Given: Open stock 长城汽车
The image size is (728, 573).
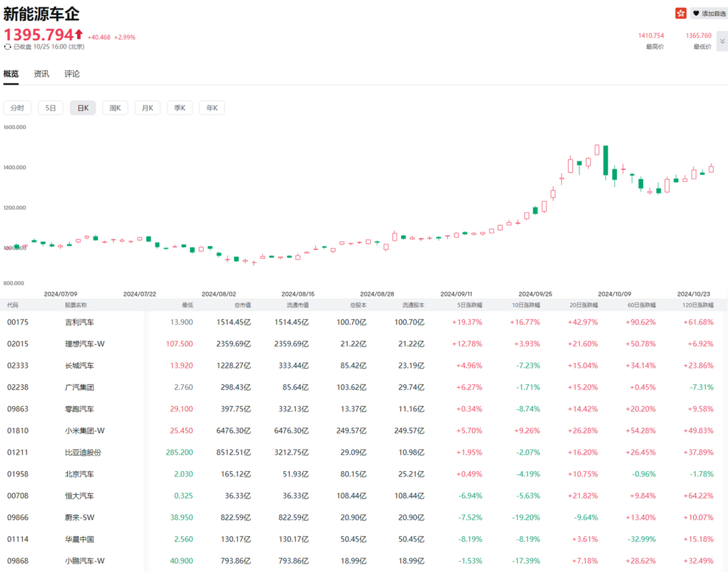Looking at the screenshot, I should [79, 366].
